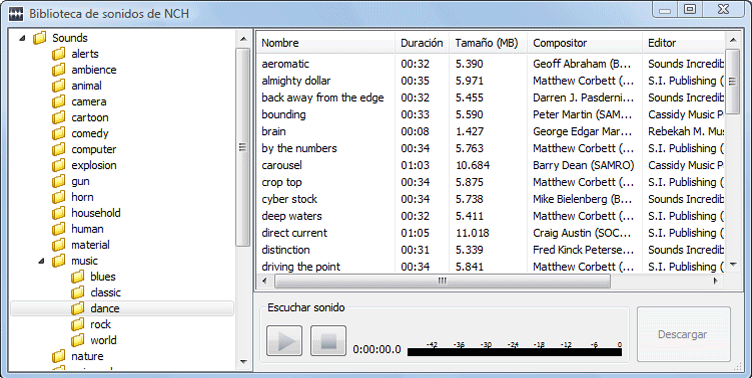Viewport: 752px width, 378px height.
Task: Click the comedy folder icon
Action: pos(59,133)
